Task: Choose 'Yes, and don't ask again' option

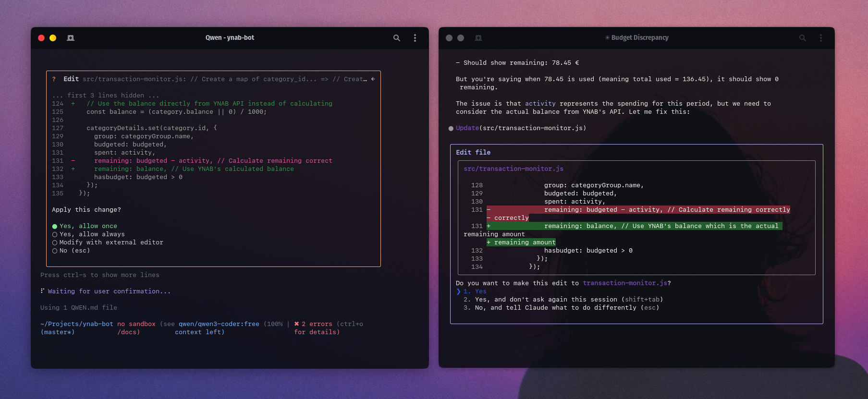Action: click(x=563, y=300)
